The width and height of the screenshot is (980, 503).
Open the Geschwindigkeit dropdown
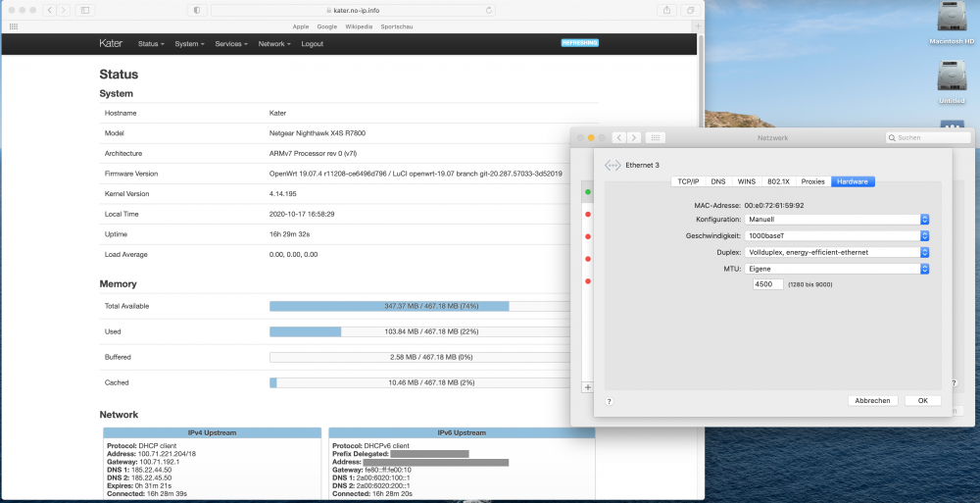(837, 236)
